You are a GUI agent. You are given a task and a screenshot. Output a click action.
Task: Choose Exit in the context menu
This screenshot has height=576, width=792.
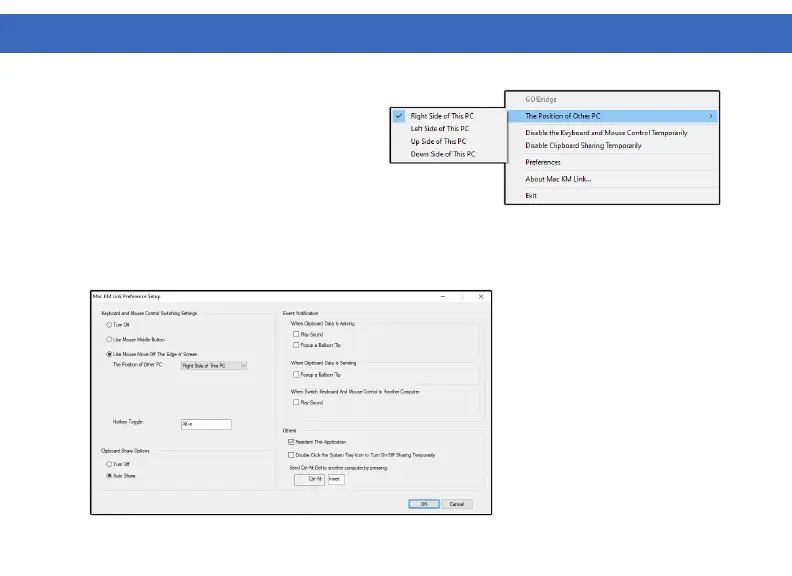click(531, 196)
